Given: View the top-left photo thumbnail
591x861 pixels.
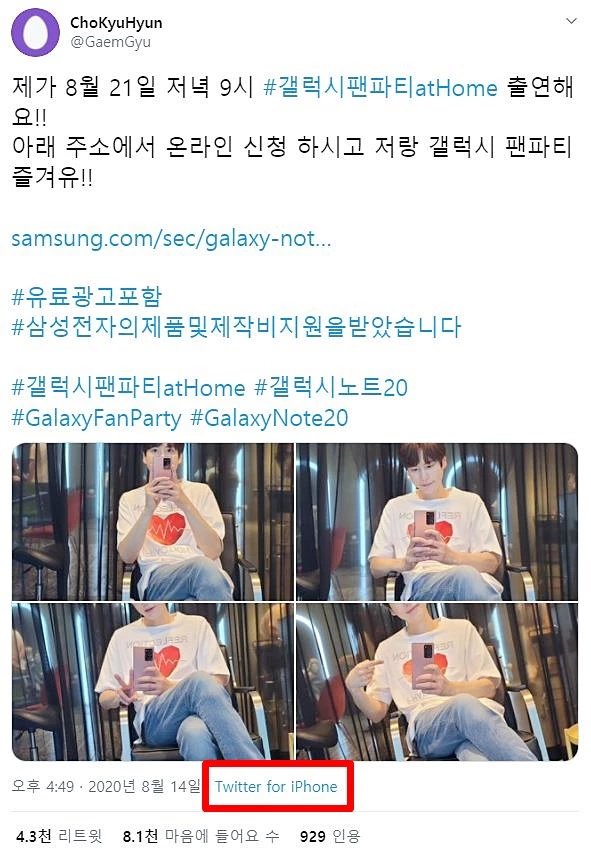Looking at the screenshot, I should tap(153, 522).
